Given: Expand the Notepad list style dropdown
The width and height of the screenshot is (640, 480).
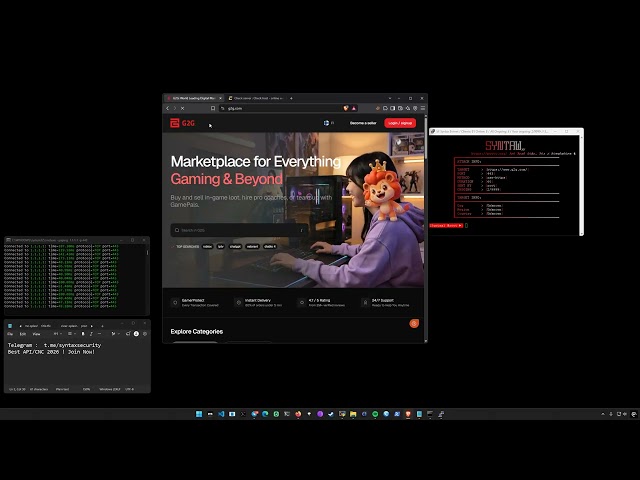Looking at the screenshot, I should click(x=71, y=334).
